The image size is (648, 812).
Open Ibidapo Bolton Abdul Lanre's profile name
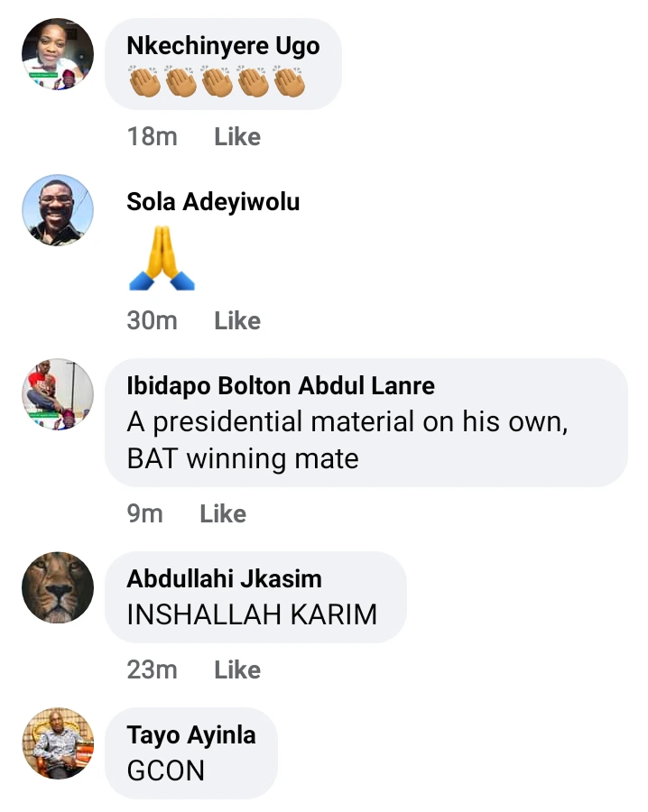(x=281, y=386)
